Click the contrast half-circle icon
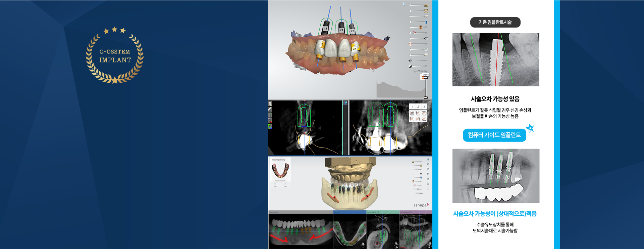Screen dimensions: 644x249 (410, 66)
